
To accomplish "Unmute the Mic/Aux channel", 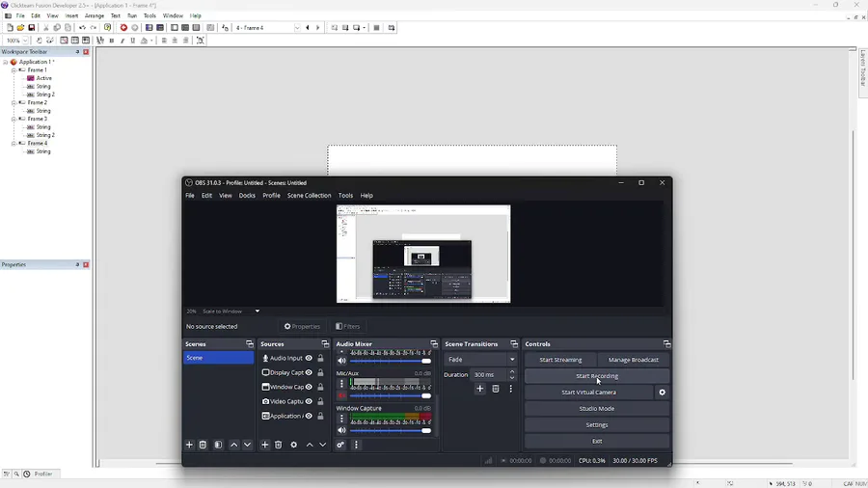I will tap(341, 395).
